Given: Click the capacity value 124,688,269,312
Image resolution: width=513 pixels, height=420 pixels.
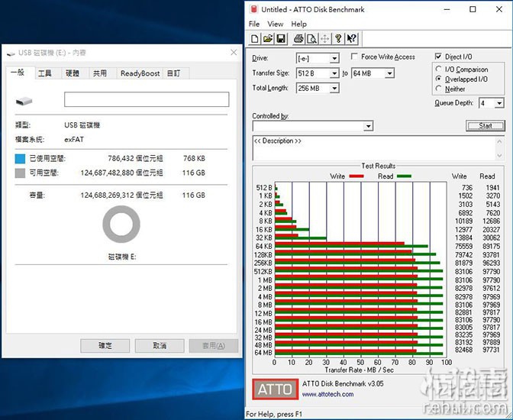Looking at the screenshot, I should click(107, 195).
